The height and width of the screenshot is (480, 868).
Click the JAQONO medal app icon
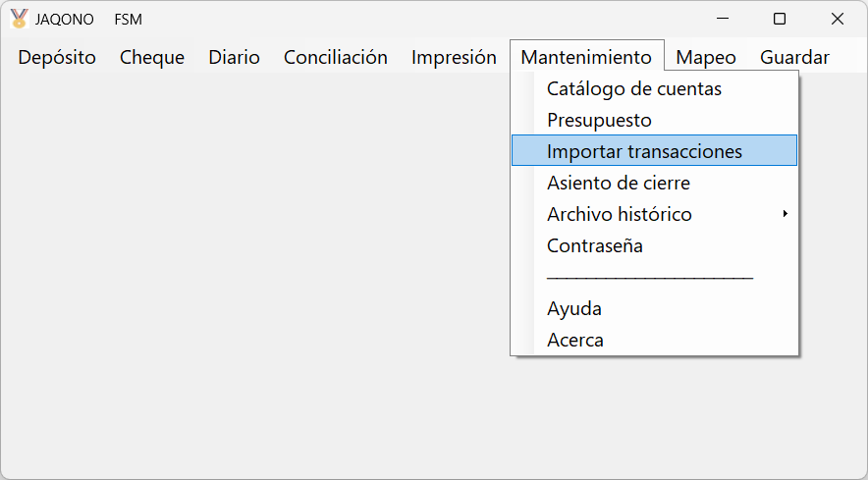click(19, 19)
